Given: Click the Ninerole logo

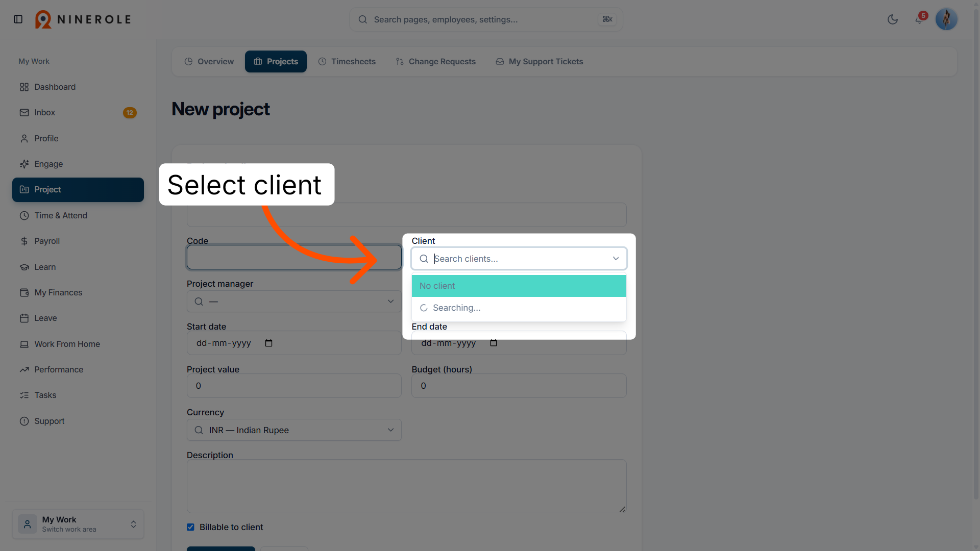Looking at the screenshot, I should click(x=83, y=19).
